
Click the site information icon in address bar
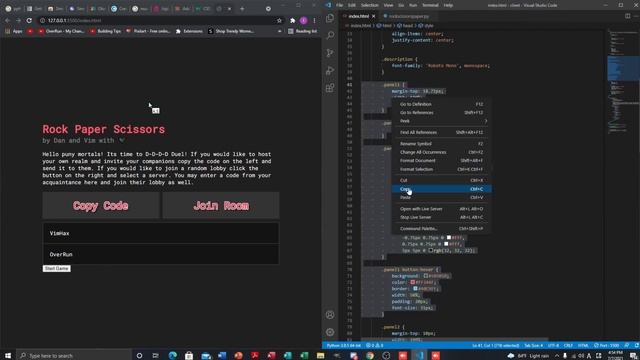42,20
